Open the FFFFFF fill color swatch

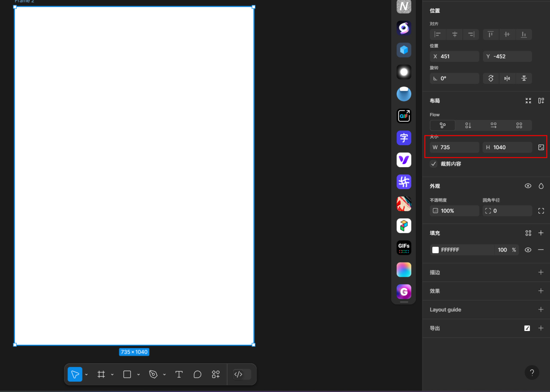pos(435,250)
